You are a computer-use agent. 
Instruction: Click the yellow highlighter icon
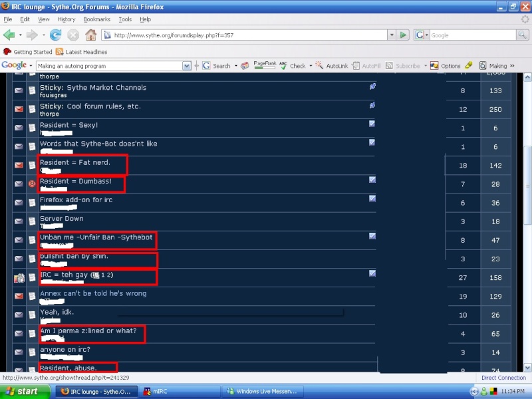(469, 65)
